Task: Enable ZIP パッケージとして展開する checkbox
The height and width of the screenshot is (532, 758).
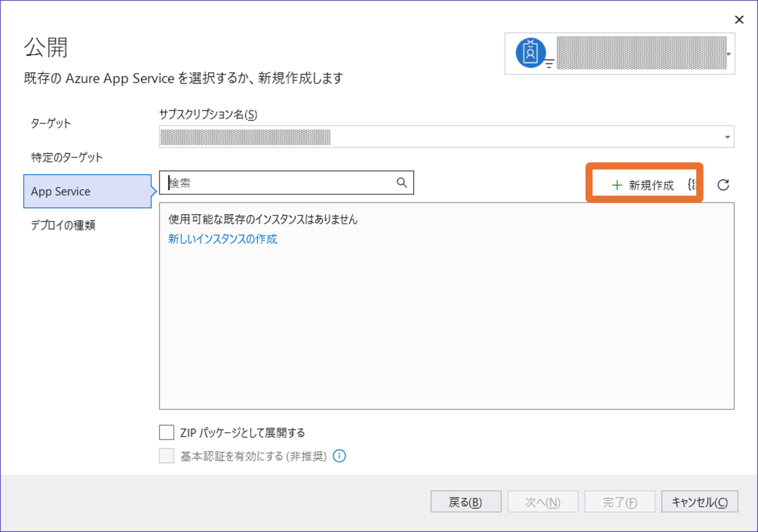Action: (167, 433)
